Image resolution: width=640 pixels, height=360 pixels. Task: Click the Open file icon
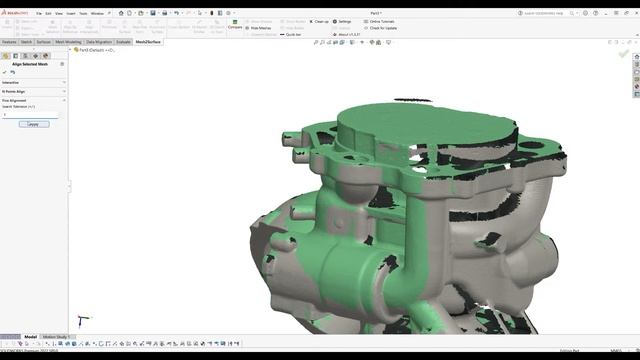pyautogui.click(x=141, y=13)
